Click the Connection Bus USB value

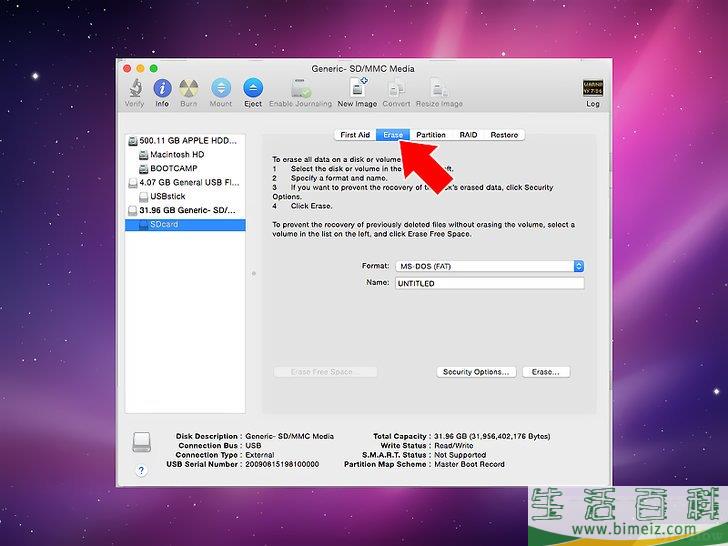(x=254, y=446)
